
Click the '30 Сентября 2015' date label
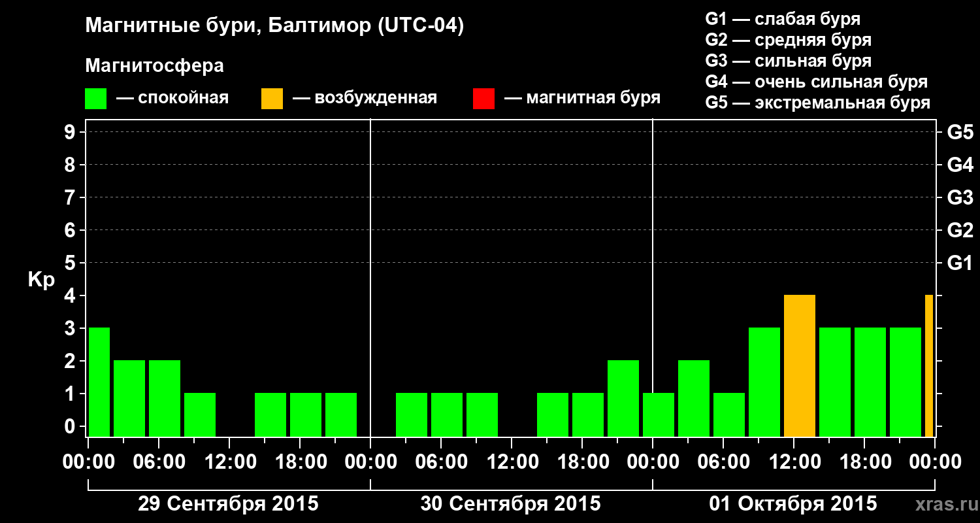tap(510, 503)
